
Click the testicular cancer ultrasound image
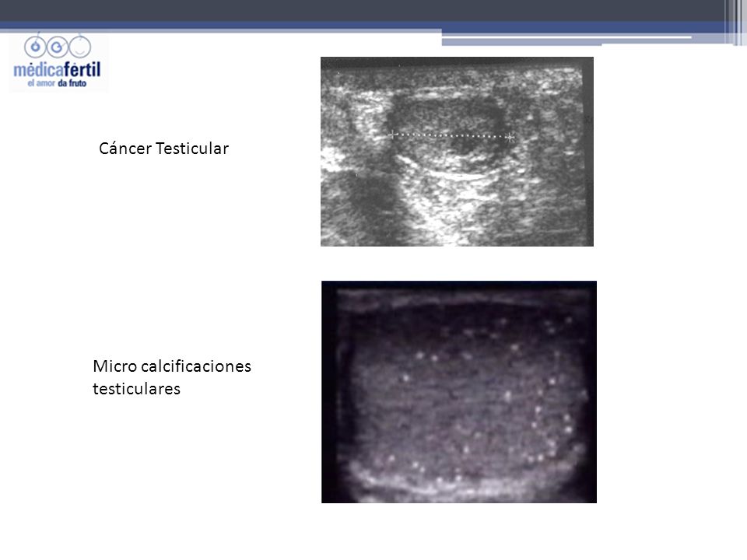(x=457, y=152)
